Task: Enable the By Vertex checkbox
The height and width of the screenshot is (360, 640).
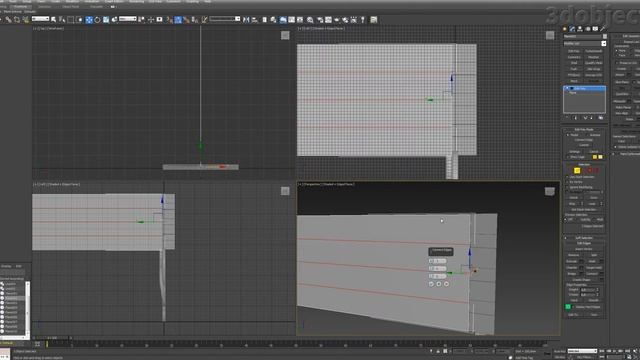Action: click(x=567, y=182)
